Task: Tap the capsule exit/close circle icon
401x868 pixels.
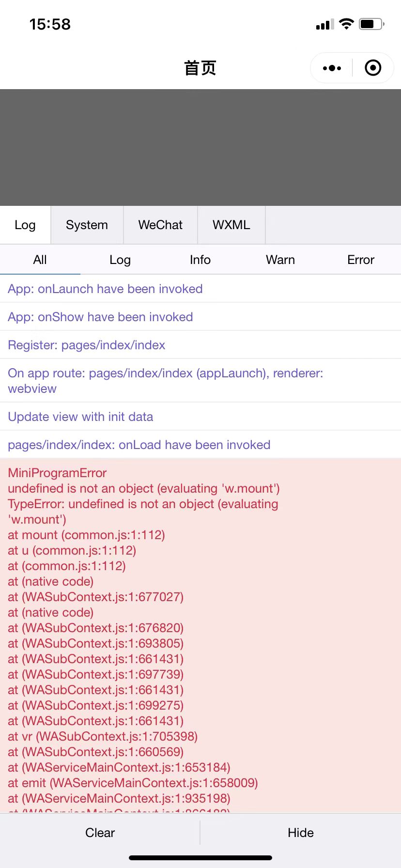Action: point(373,68)
